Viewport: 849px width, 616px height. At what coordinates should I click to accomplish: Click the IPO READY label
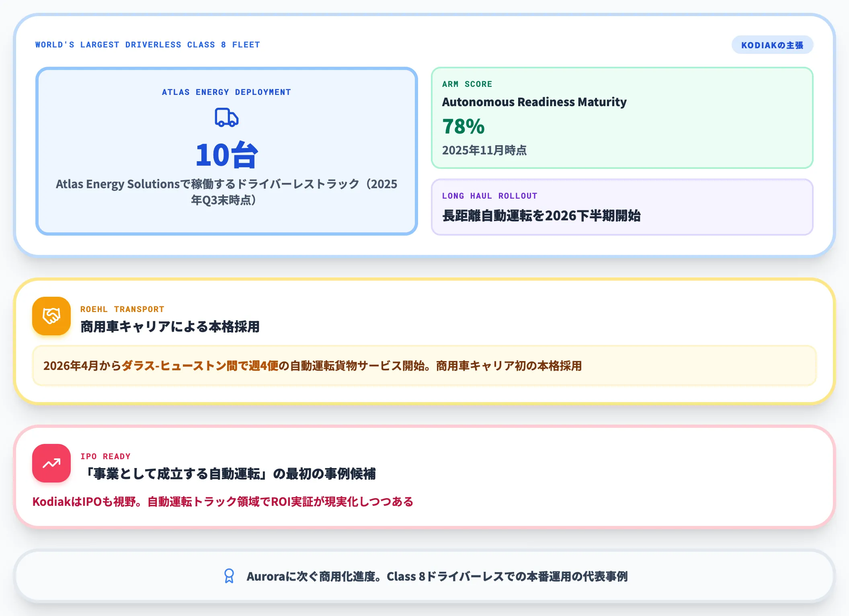(x=105, y=456)
